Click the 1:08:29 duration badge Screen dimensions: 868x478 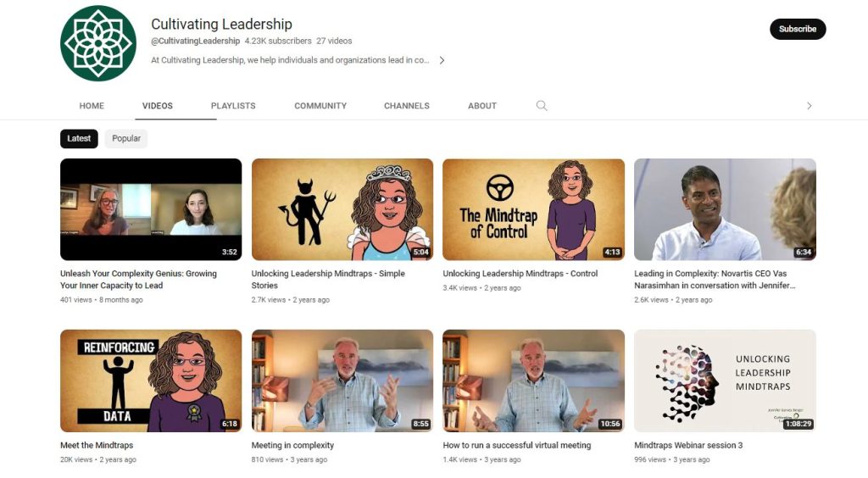point(798,424)
